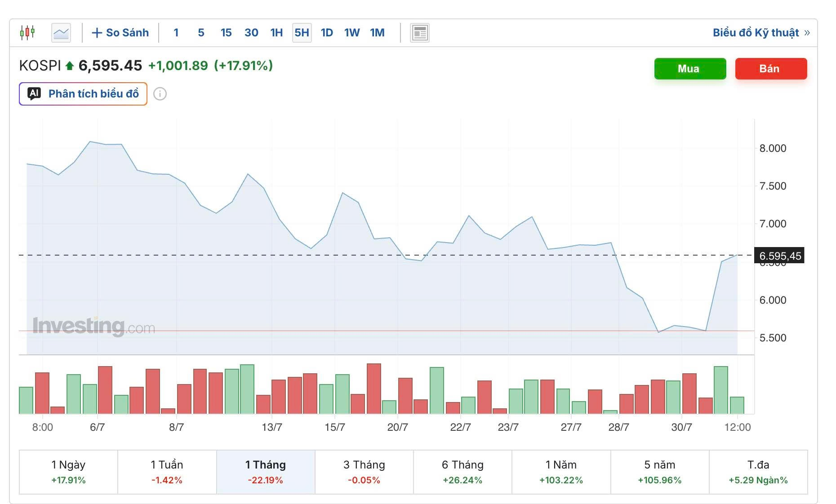Viewport: 836px width, 504px height.
Task: Click the red Bán button
Action: (x=771, y=69)
